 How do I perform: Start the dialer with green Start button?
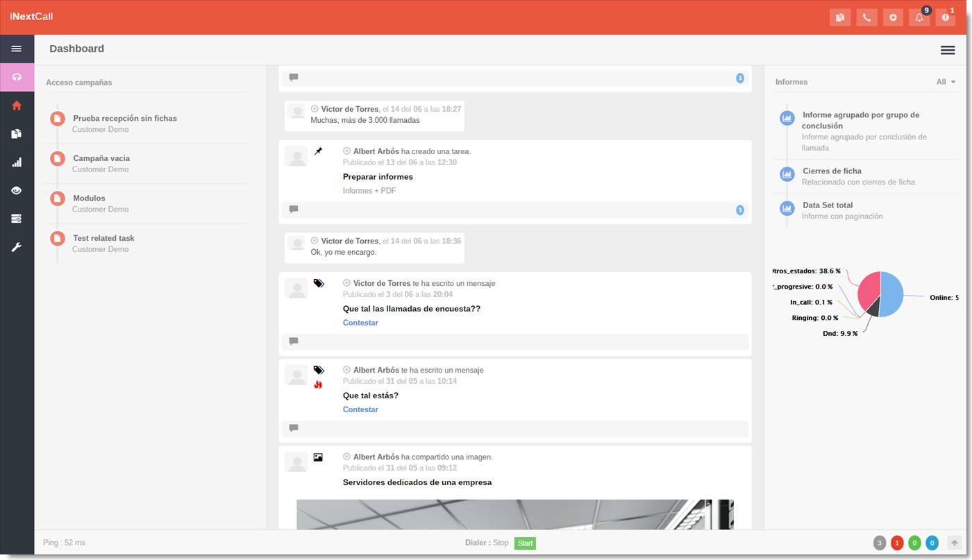click(x=525, y=543)
